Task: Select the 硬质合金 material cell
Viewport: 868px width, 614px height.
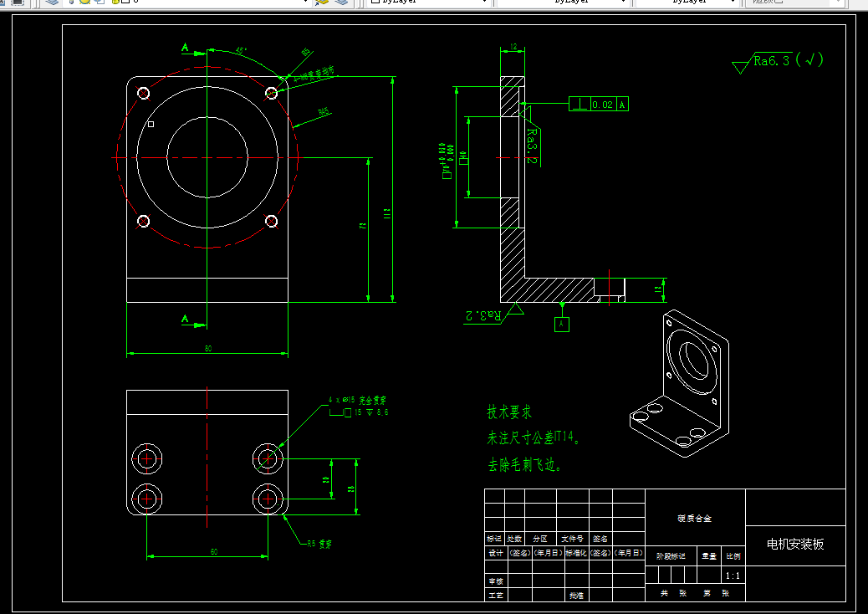Action: 694,518
